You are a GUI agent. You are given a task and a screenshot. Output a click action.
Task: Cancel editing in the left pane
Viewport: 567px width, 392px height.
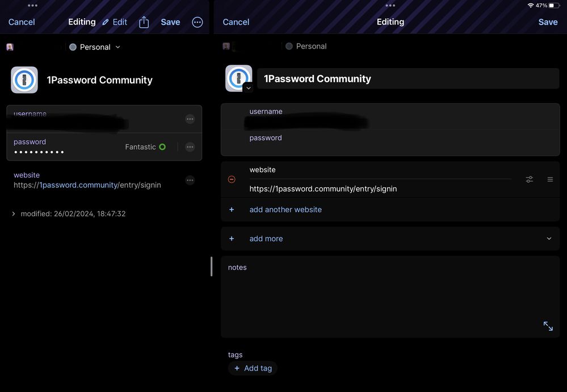click(22, 22)
